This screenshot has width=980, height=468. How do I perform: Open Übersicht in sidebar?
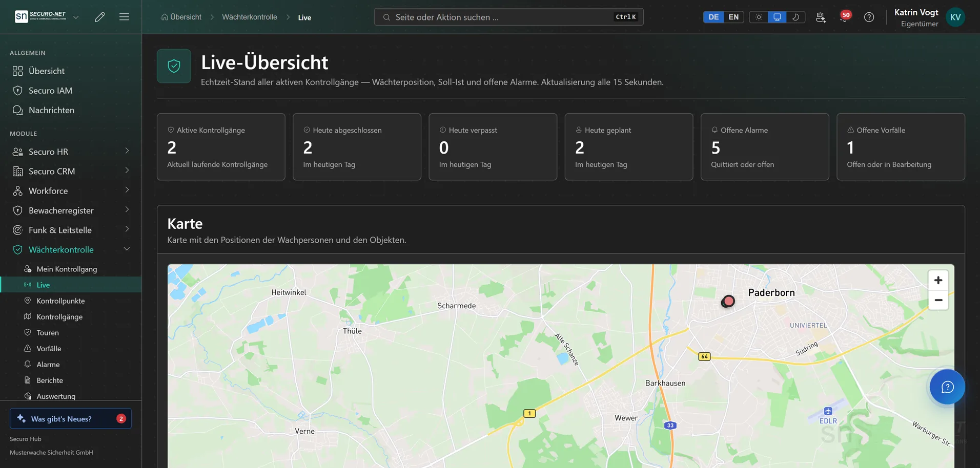pos(71,71)
